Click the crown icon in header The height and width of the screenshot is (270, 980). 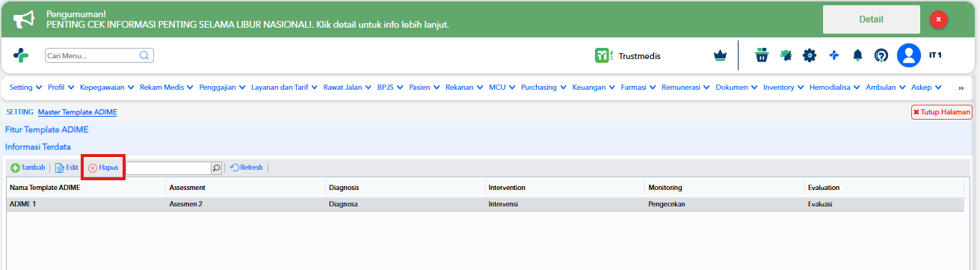(x=720, y=55)
